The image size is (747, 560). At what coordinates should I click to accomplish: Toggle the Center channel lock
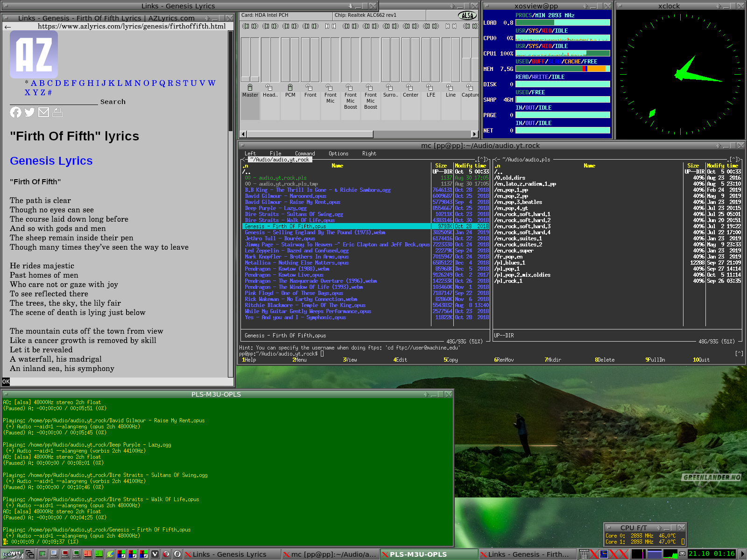click(x=410, y=87)
